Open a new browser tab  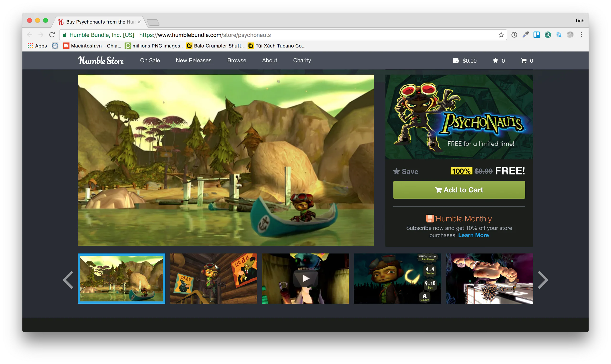pos(153,23)
